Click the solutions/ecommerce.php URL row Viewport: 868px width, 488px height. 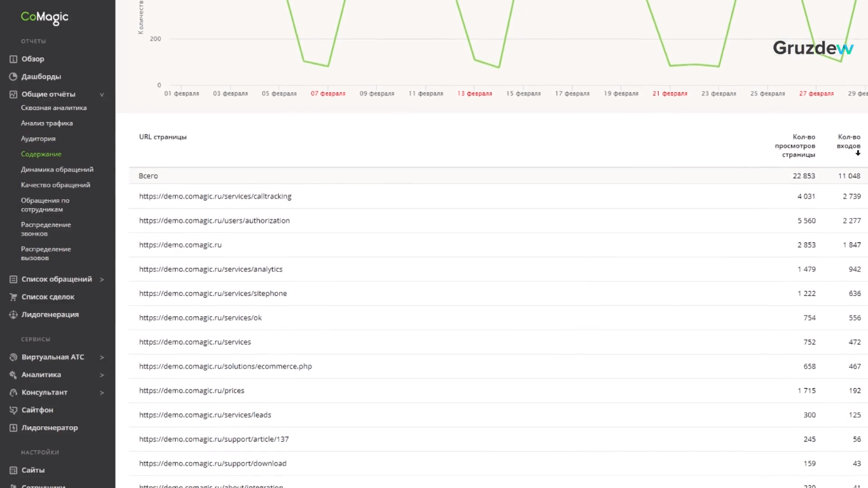pyautogui.click(x=225, y=366)
